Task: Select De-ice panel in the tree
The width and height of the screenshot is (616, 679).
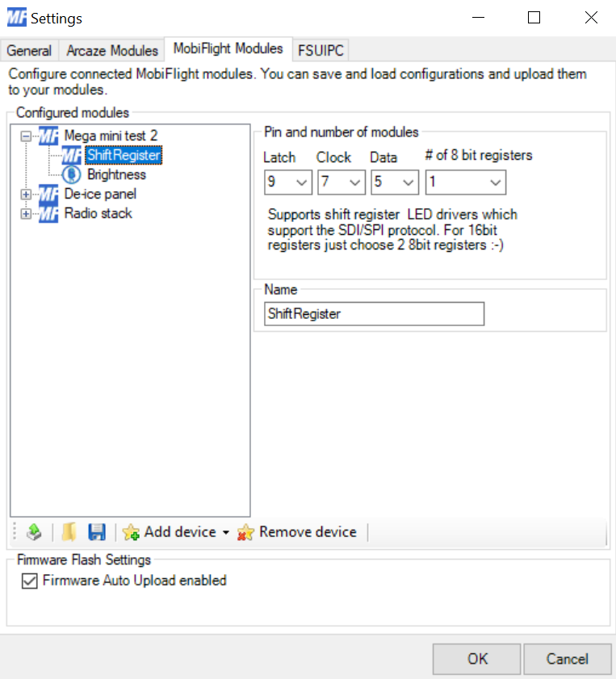Action: pos(100,194)
